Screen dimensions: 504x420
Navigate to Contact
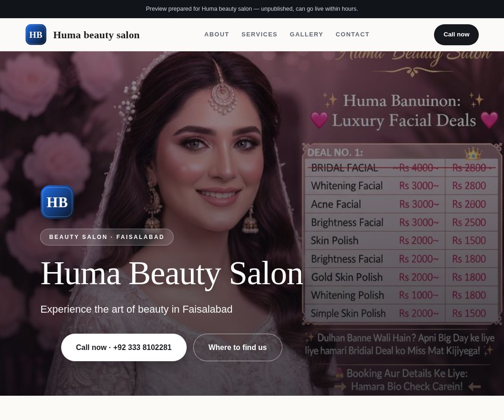point(352,35)
